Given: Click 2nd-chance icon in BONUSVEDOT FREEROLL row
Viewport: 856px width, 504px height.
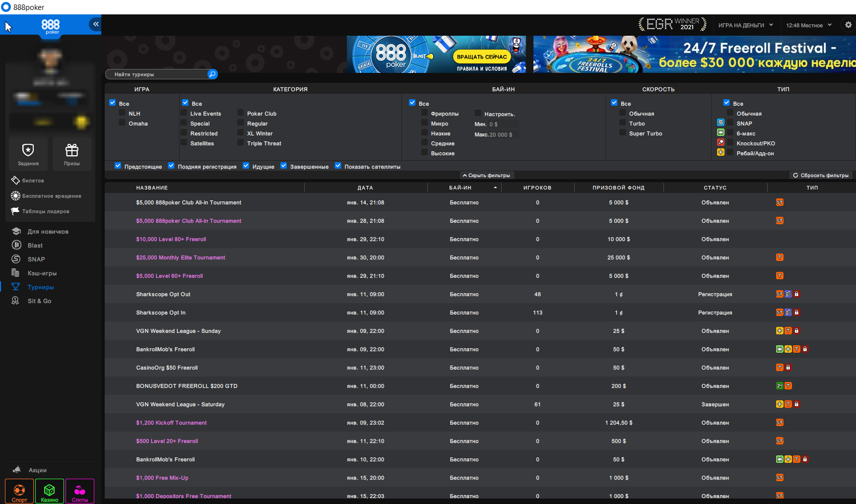Looking at the screenshot, I should coord(780,386).
